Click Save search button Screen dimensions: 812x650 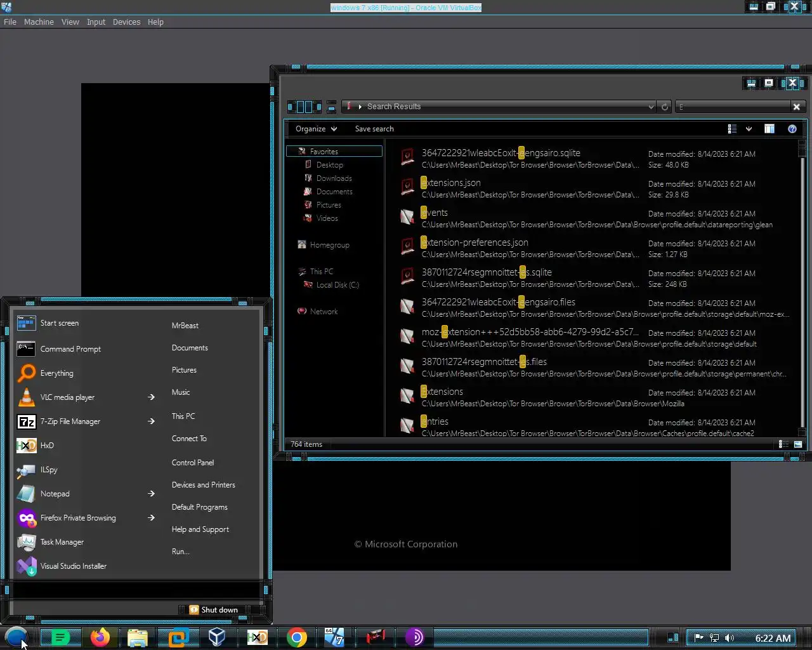pos(374,129)
